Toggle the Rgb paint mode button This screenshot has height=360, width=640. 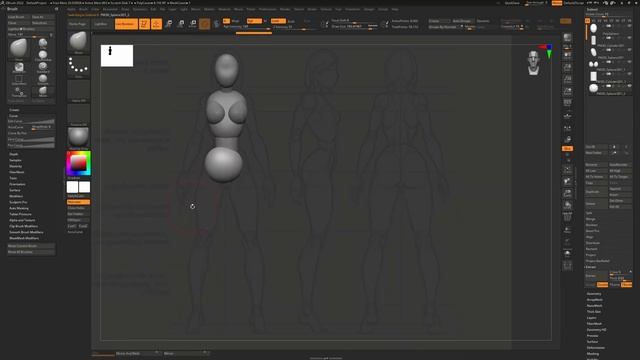pos(254,21)
